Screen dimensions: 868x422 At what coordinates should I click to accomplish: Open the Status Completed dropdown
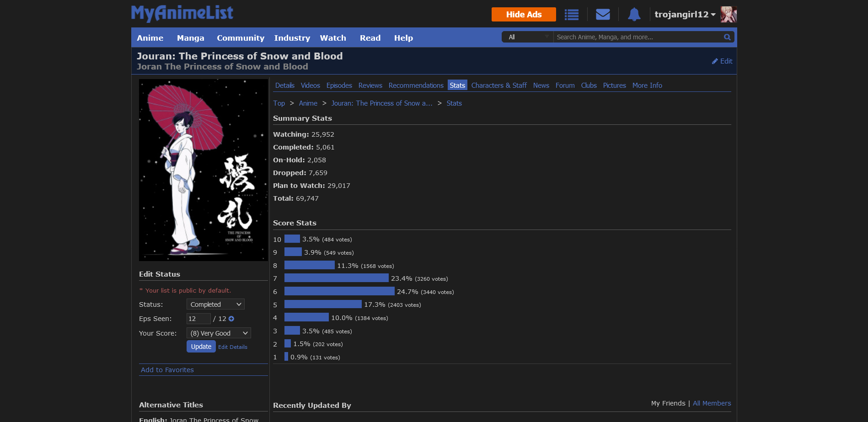(x=215, y=304)
